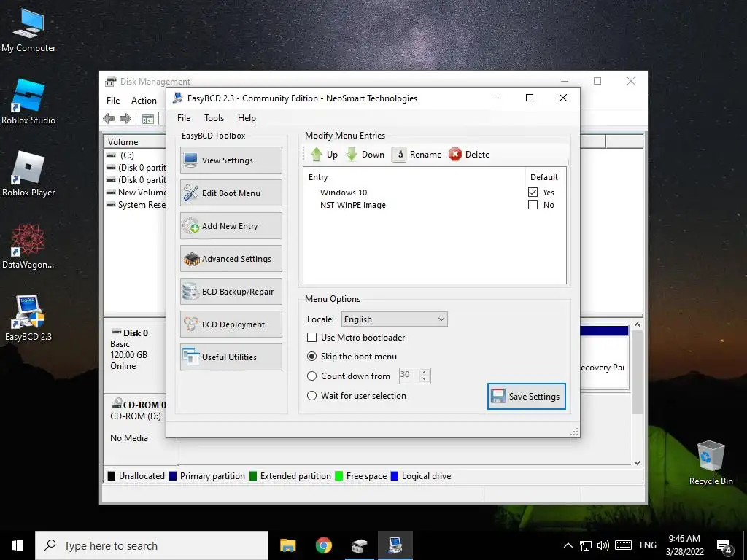Image resolution: width=747 pixels, height=560 pixels.
Task: Open clock and date flyout
Action: (x=684, y=545)
